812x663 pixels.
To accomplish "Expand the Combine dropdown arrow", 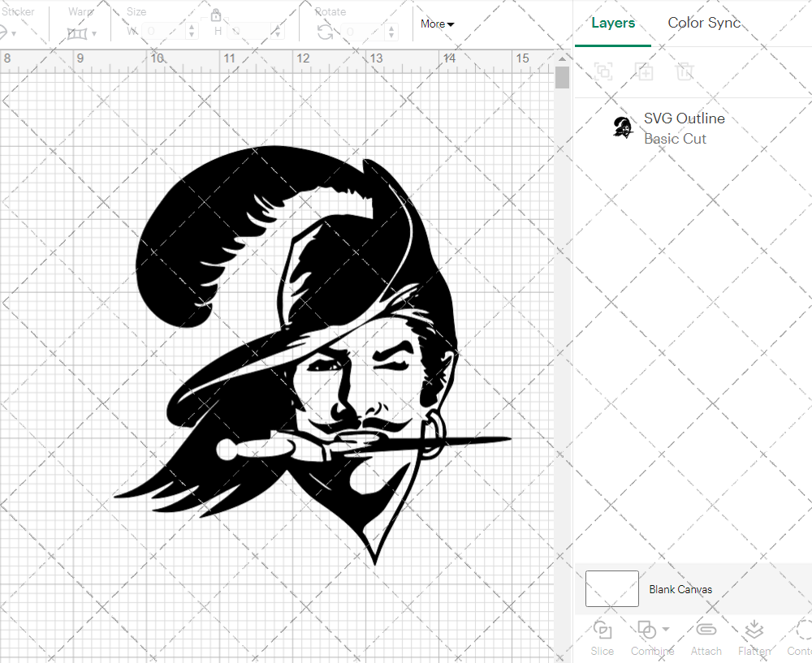I will (666, 629).
